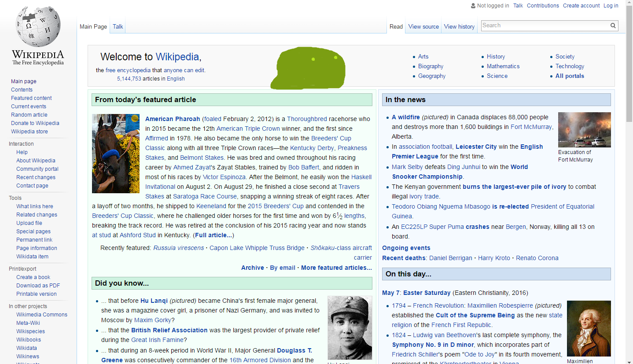Viewport: 633px width, 364px height.
Task: Open the Random article sidebar link
Action: [29, 115]
